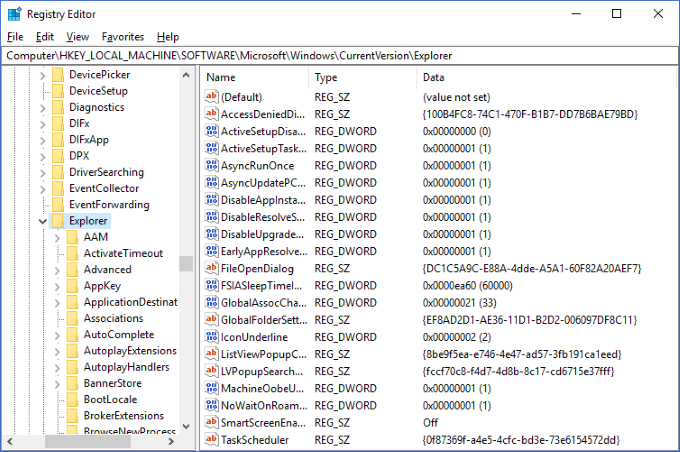The image size is (680, 452).
Task: Click the string icon beside AccessDeniedDi... value
Action: tap(212, 114)
